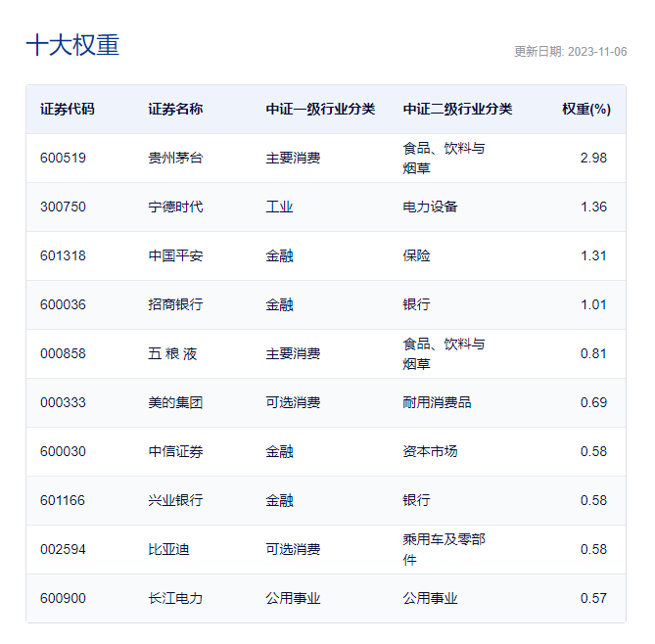Click security code 000858

(x=63, y=353)
